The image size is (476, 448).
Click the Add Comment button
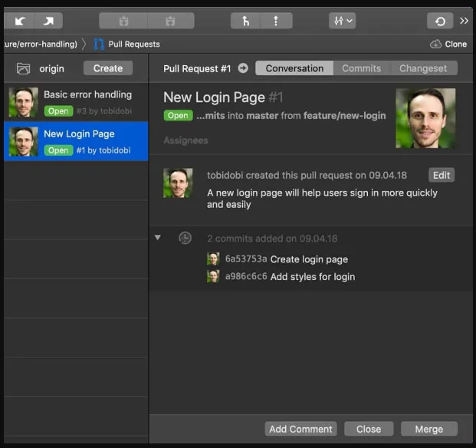coord(300,429)
